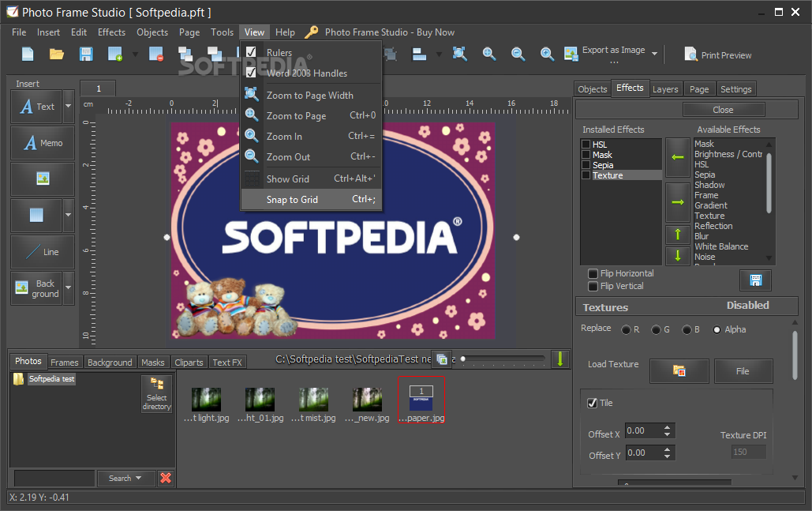Click the Close button in Effects panel
Screen dimensions: 812x511
(x=723, y=110)
